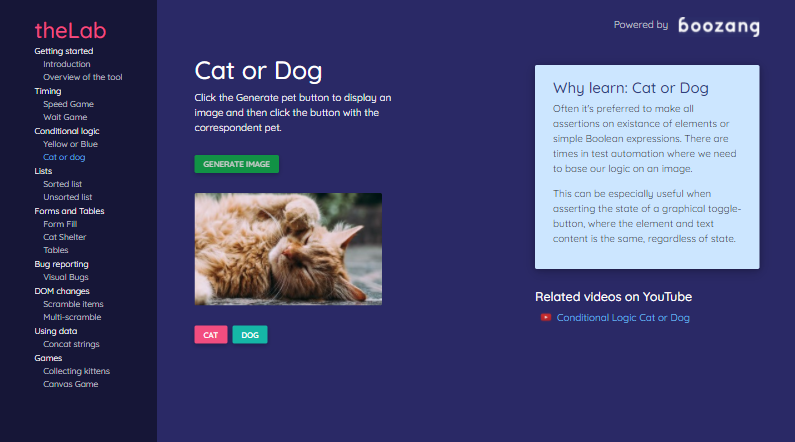Click the Getting started heading
Screen dimensions: 795x442
[64, 51]
